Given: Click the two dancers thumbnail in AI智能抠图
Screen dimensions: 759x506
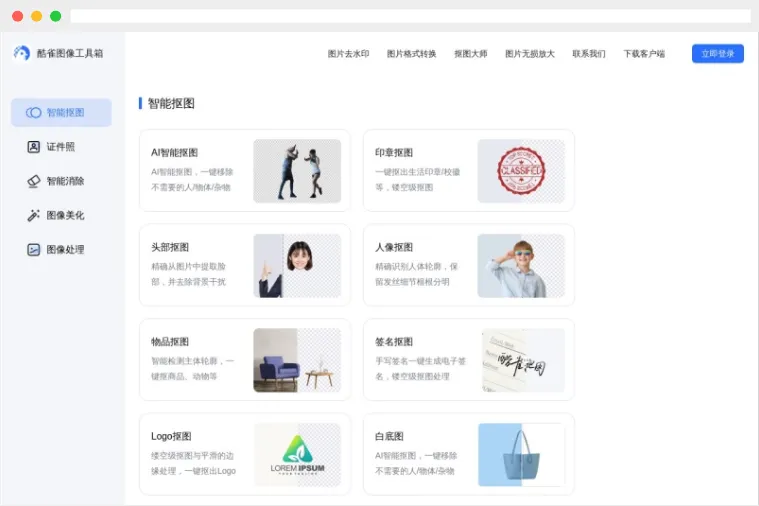Looking at the screenshot, I should coord(297,171).
